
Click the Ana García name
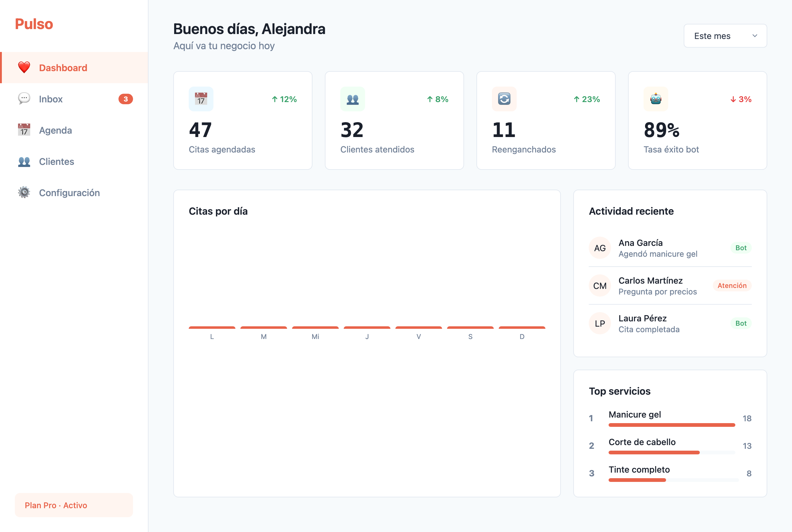pos(640,242)
